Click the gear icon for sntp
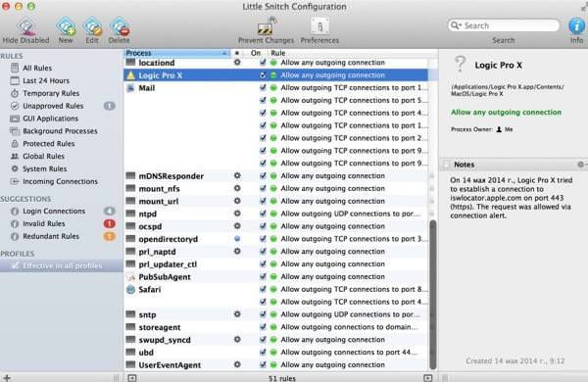 tap(237, 314)
